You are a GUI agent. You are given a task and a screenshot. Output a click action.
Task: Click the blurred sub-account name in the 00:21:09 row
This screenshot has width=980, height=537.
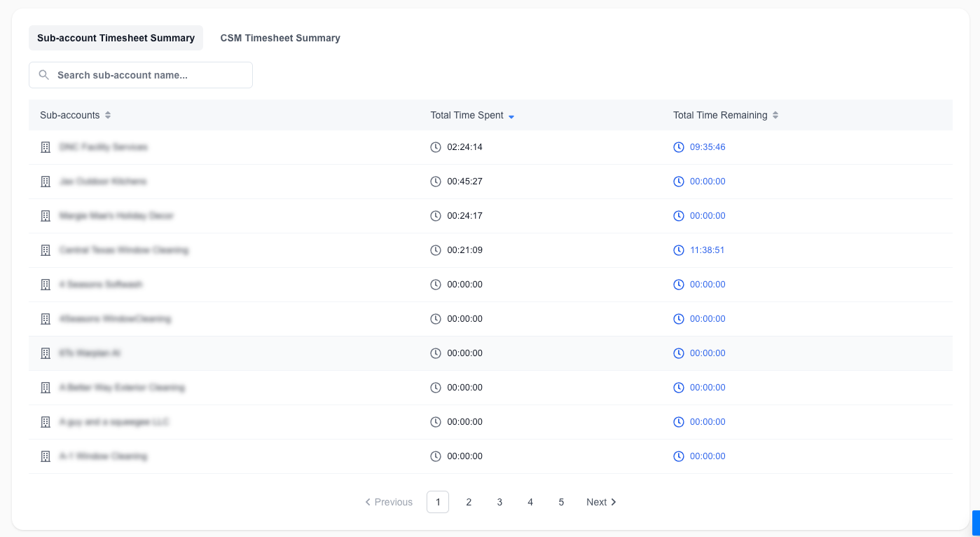[x=124, y=250]
